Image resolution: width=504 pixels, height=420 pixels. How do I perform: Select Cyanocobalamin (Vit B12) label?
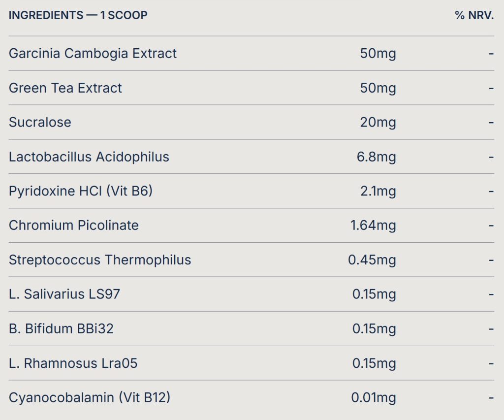pyautogui.click(x=90, y=397)
